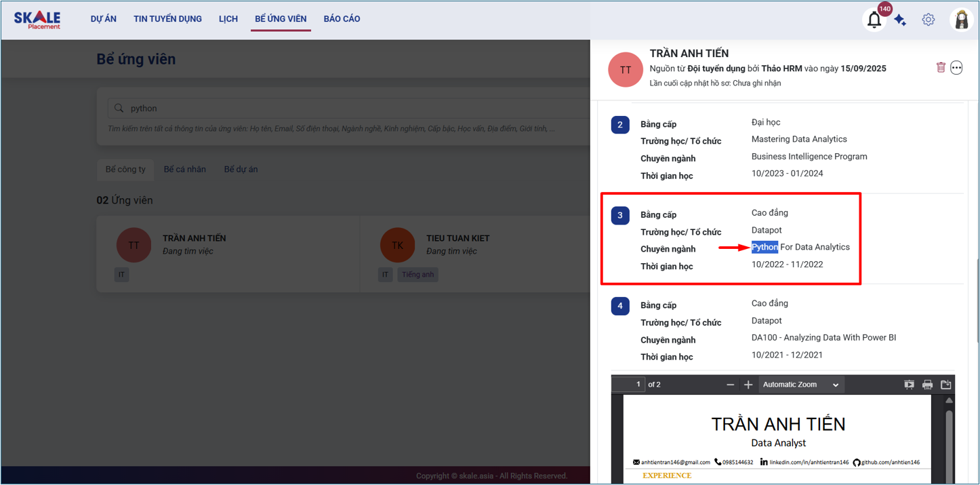Expand the Automatic Zoom dropdown
This screenshot has height=485, width=980.
tap(800, 385)
